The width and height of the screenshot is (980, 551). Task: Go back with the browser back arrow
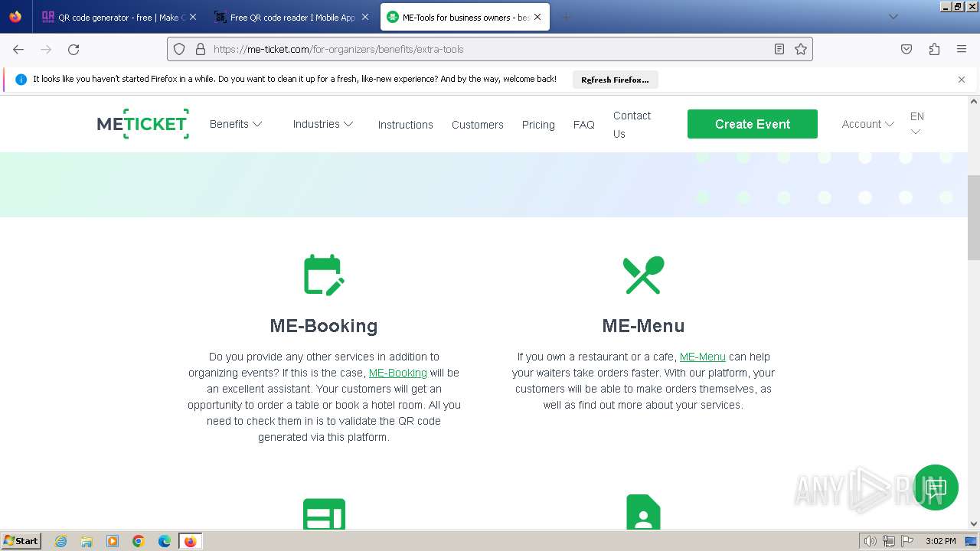[18, 49]
